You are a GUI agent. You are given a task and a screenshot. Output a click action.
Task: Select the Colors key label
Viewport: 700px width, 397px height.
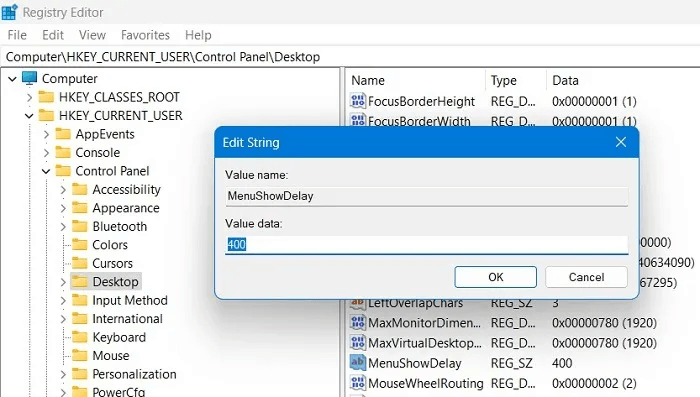[x=110, y=245]
